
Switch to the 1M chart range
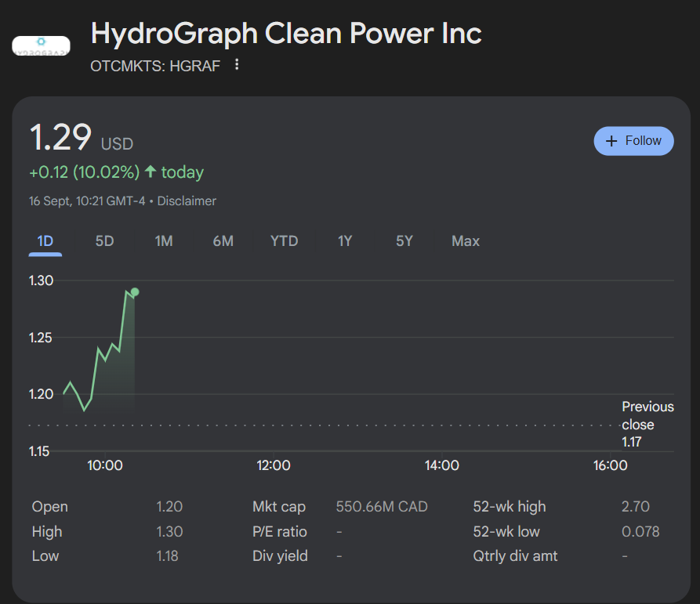pos(164,241)
